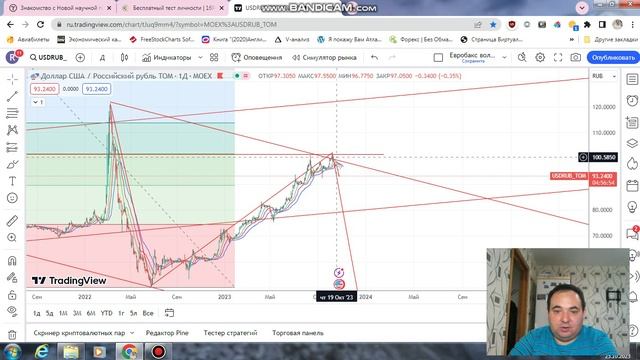Open the indicator templates grid icon
640x360 pixels.
pyautogui.click(x=214, y=58)
